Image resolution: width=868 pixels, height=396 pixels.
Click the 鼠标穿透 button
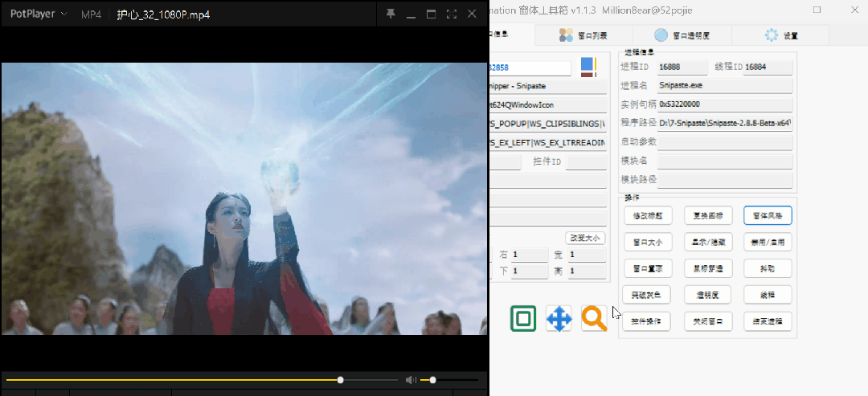(708, 268)
